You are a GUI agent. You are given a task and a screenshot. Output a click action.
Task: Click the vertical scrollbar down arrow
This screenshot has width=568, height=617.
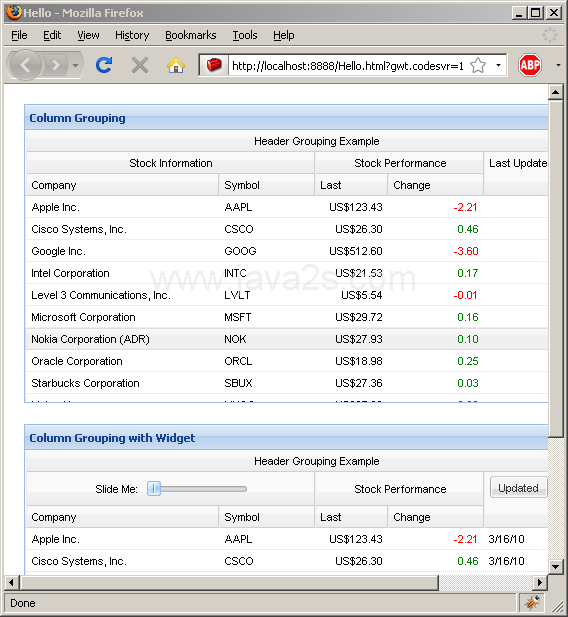555,567
